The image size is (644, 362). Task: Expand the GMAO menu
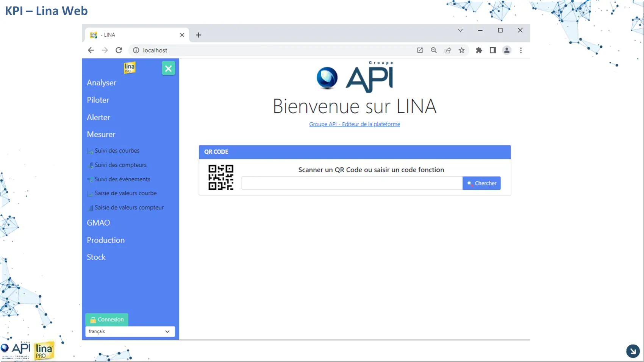98,223
